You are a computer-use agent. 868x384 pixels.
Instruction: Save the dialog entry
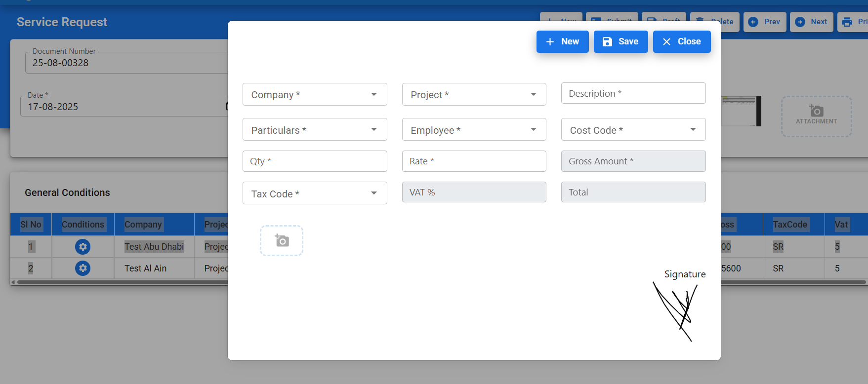point(620,41)
